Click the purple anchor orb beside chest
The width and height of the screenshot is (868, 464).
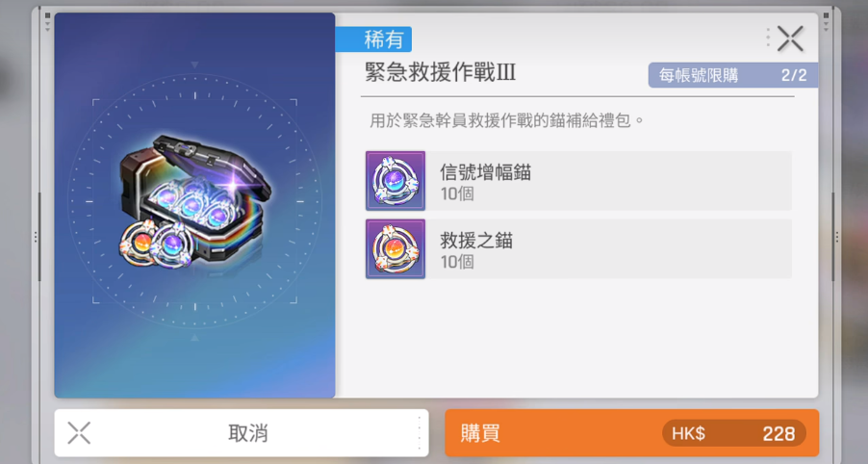coord(172,245)
